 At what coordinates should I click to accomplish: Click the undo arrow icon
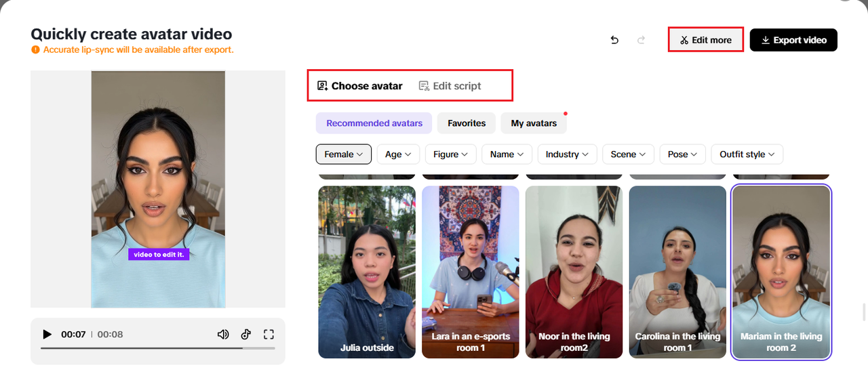click(614, 40)
